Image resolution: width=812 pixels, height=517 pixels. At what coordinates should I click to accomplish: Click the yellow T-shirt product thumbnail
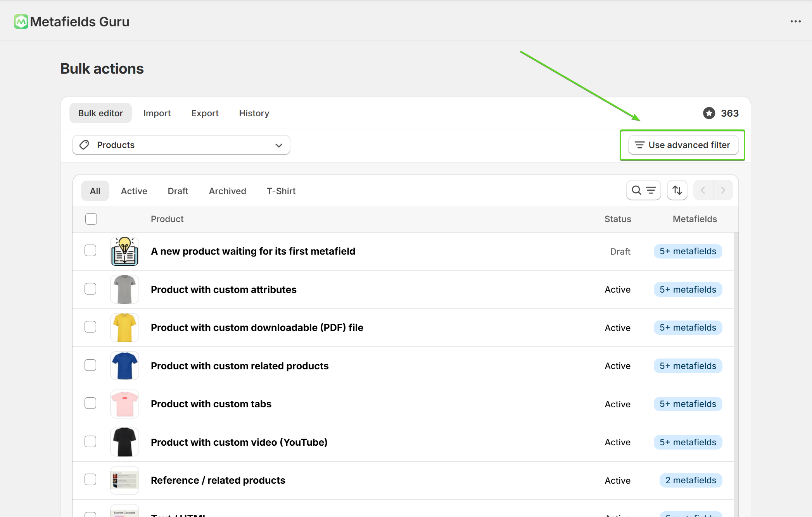click(x=124, y=327)
